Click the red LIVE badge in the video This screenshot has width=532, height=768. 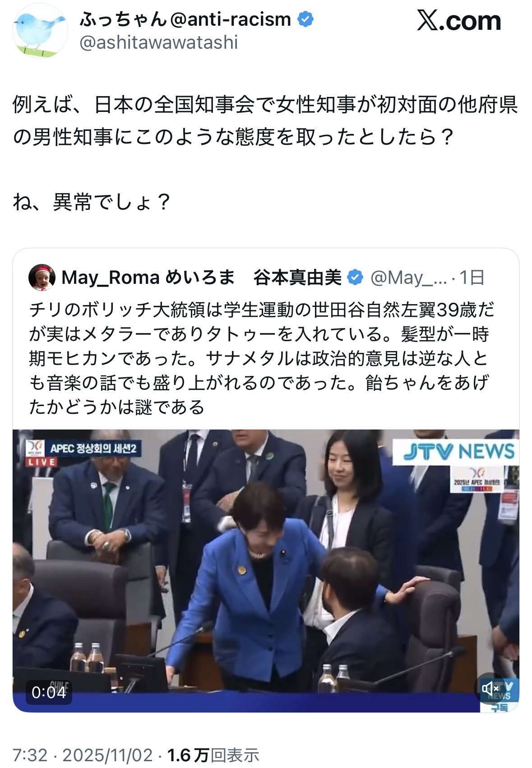tap(42, 462)
